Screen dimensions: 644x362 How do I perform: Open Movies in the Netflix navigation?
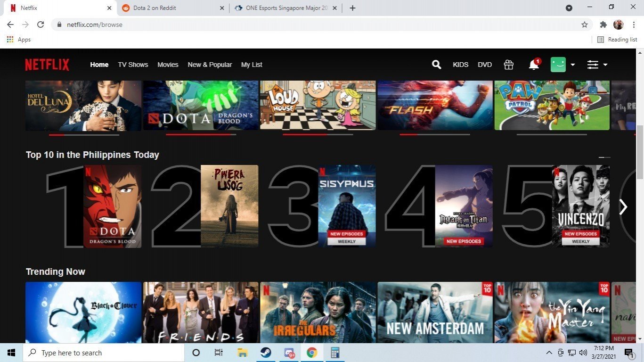[x=168, y=65]
